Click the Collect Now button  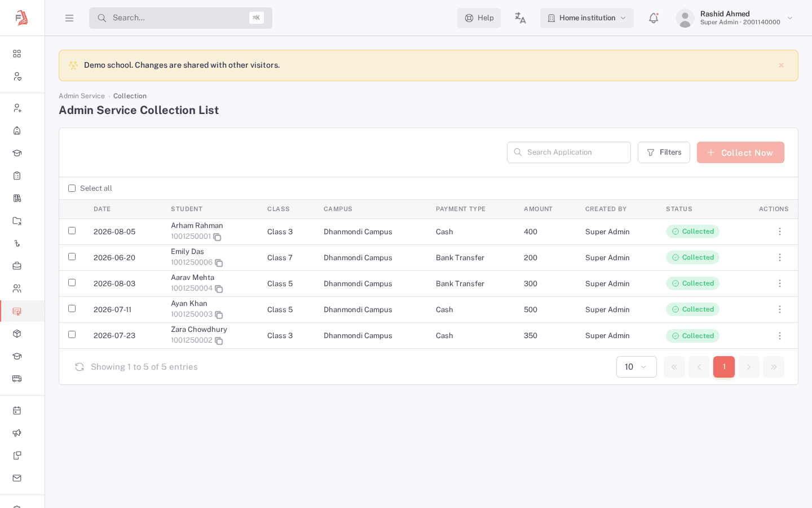tap(740, 152)
